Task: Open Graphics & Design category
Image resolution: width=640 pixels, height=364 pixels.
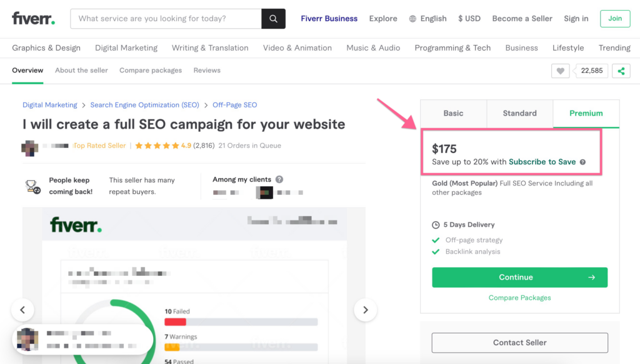Action: [46, 48]
